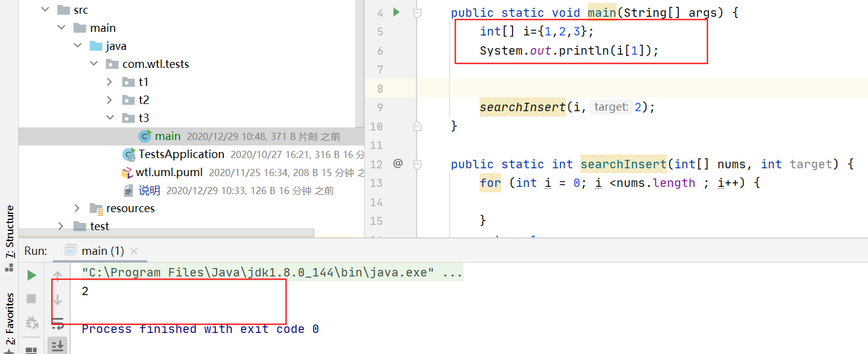Close the main (1) run tab
The image size is (868, 354).
[x=134, y=251]
